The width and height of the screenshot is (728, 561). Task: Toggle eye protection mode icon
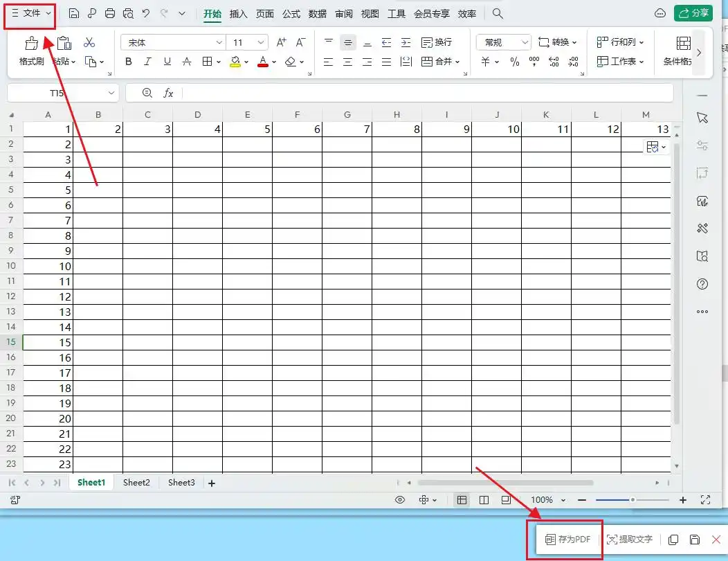click(400, 500)
